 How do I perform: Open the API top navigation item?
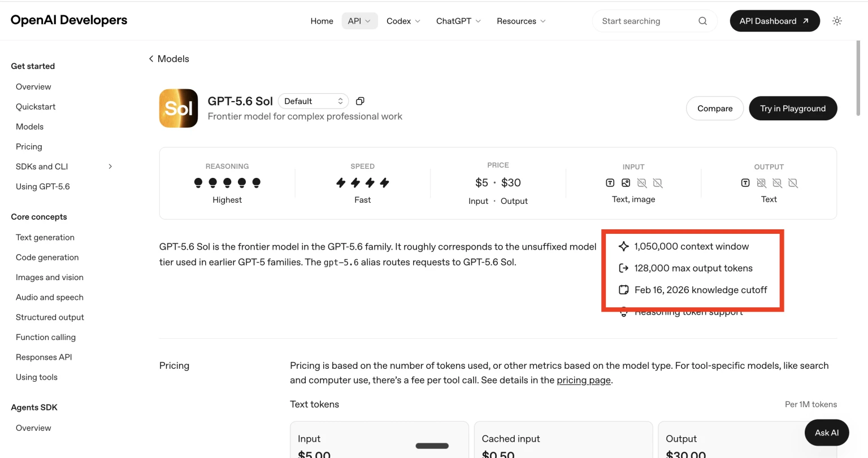click(359, 21)
